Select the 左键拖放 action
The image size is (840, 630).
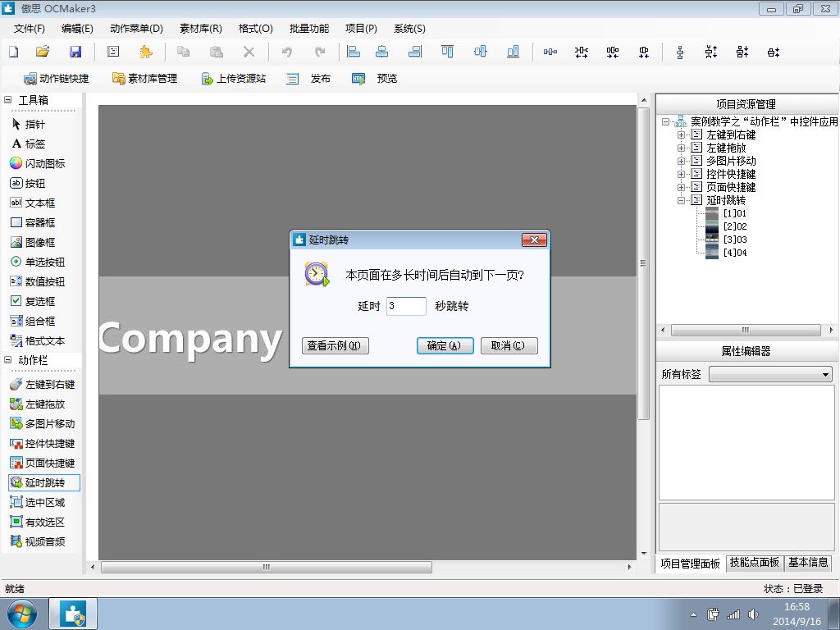38,404
